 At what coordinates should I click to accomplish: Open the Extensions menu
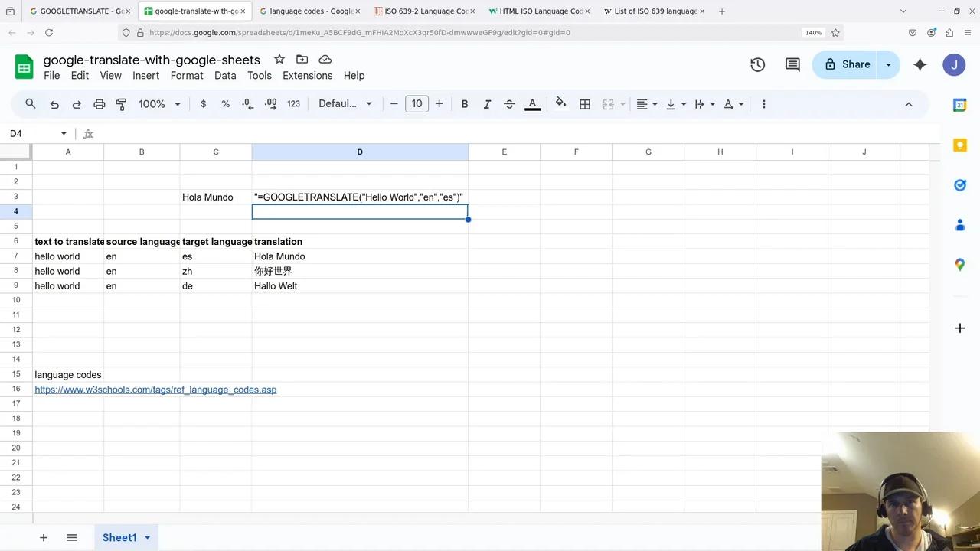[x=307, y=75]
